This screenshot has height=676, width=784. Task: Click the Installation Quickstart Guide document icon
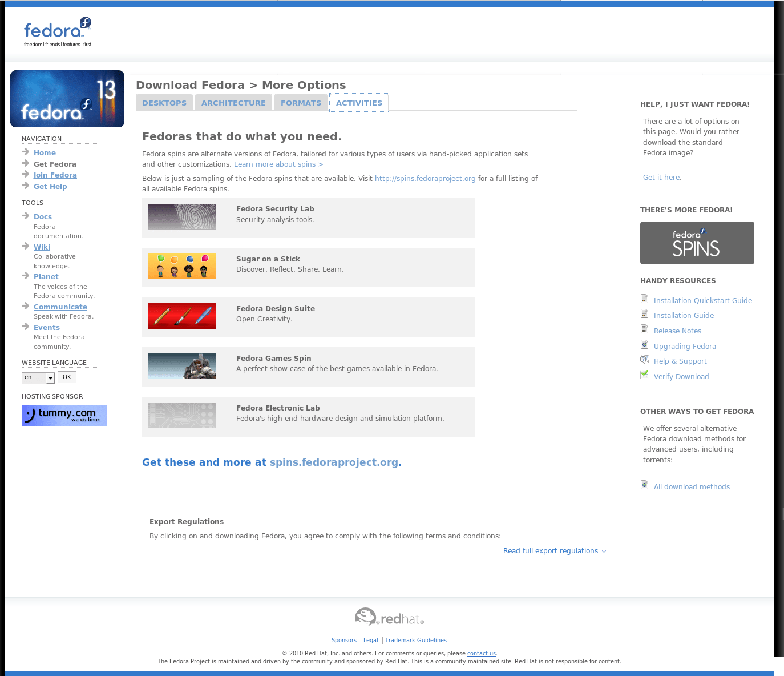pos(644,299)
